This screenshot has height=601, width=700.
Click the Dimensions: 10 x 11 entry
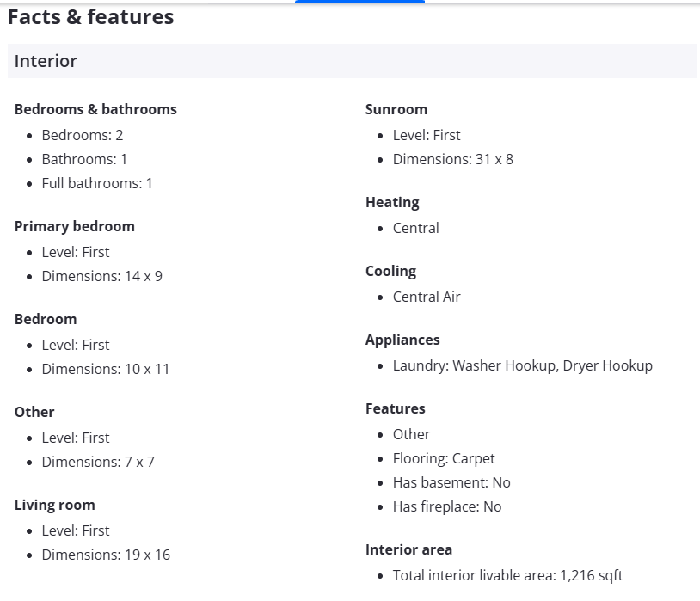point(106,369)
